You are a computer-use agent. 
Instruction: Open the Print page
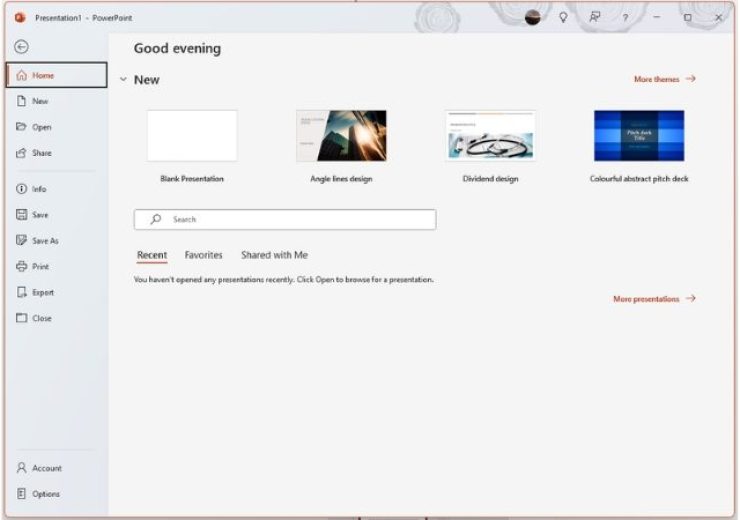tap(40, 267)
